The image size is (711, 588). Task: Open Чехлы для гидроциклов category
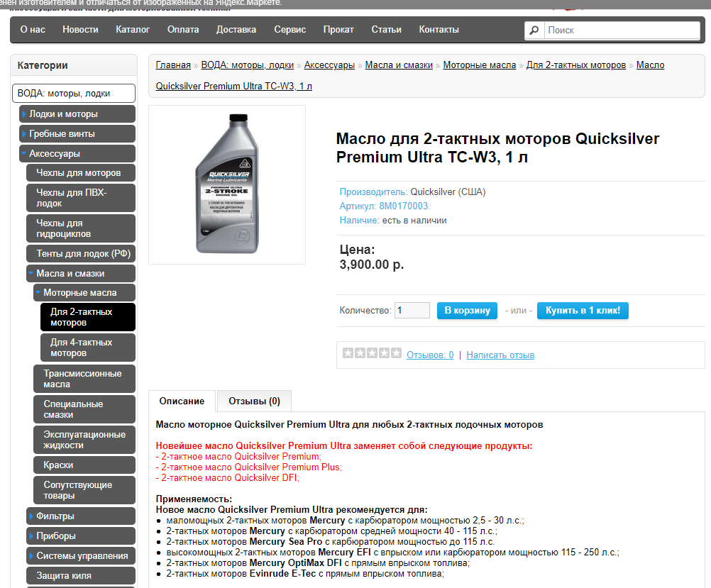click(x=81, y=228)
